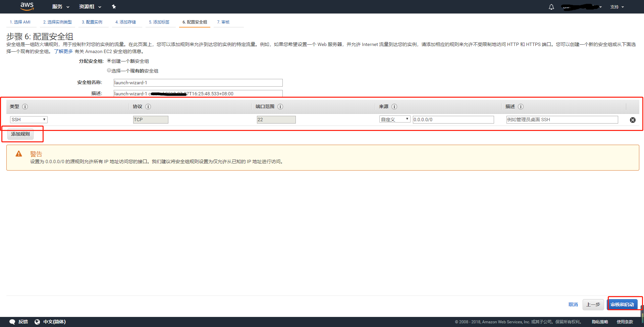This screenshot has height=327, width=644.
Task: Click the pin shortcut icon in navbar
Action: point(114,7)
